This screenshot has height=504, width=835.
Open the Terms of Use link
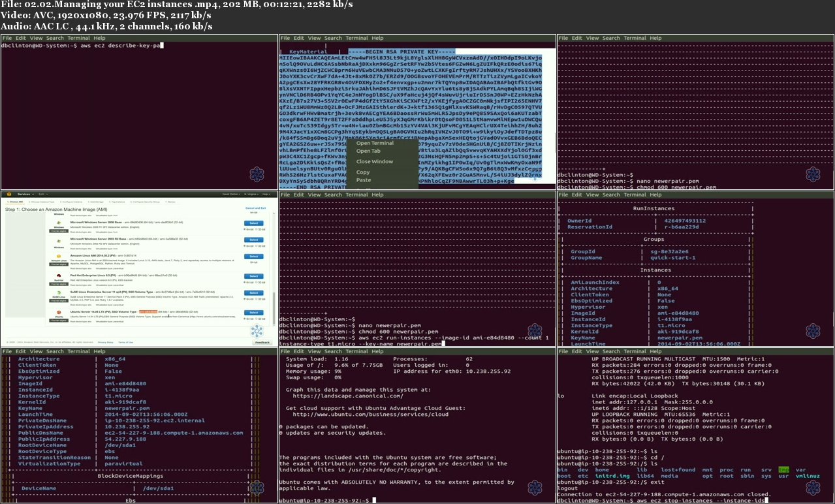tap(126, 342)
